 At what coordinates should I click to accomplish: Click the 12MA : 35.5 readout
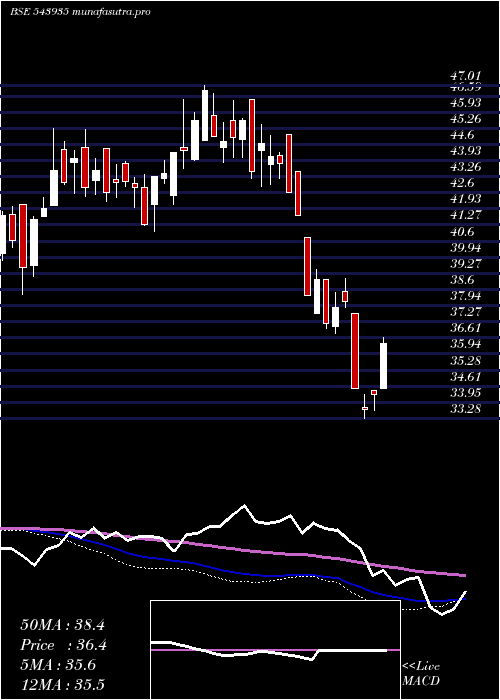coord(62,685)
